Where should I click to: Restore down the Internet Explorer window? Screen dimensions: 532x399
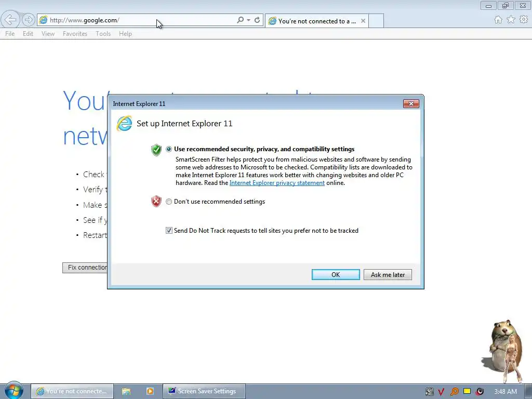tap(505, 5)
